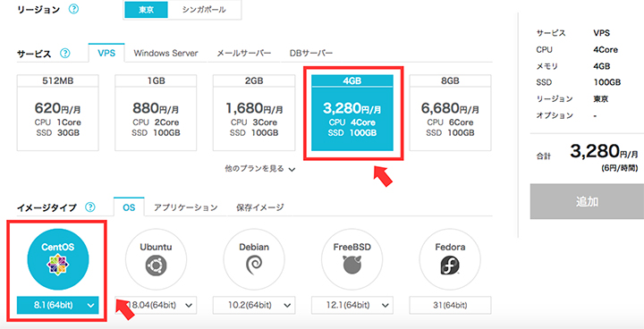644x329 pixels.
Task: Click the 合計 3,280円/月 total
Action: point(604,152)
